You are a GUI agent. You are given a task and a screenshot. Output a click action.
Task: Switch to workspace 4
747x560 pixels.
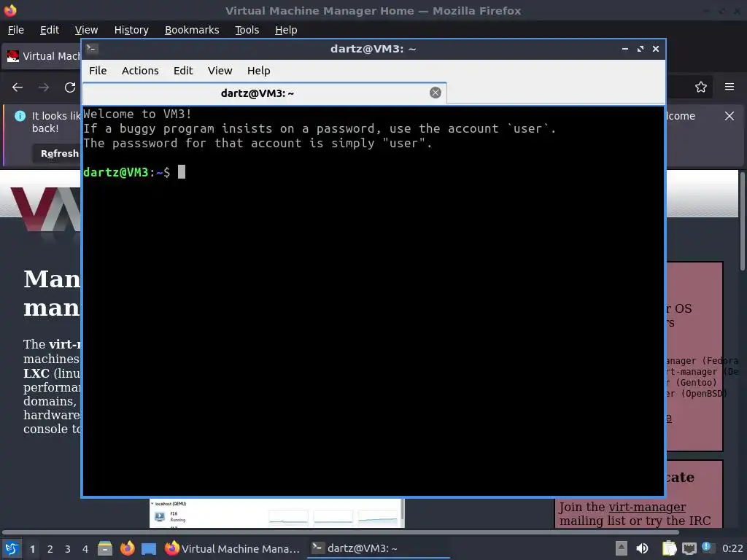click(85, 549)
